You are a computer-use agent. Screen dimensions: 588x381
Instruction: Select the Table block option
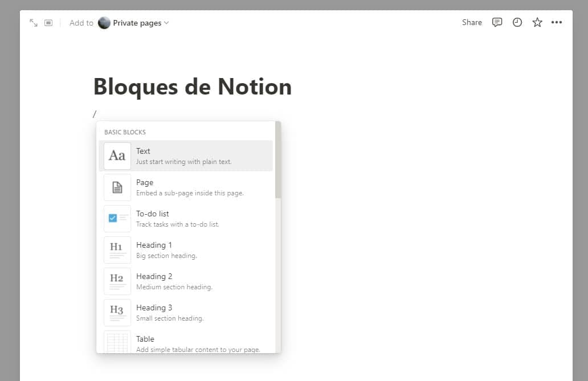pos(186,341)
